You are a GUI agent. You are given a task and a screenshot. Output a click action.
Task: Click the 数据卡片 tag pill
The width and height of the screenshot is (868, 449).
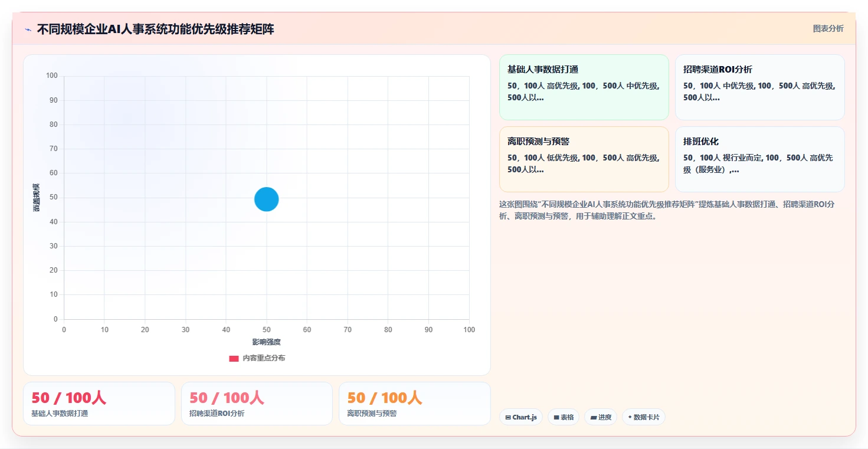pyautogui.click(x=644, y=417)
